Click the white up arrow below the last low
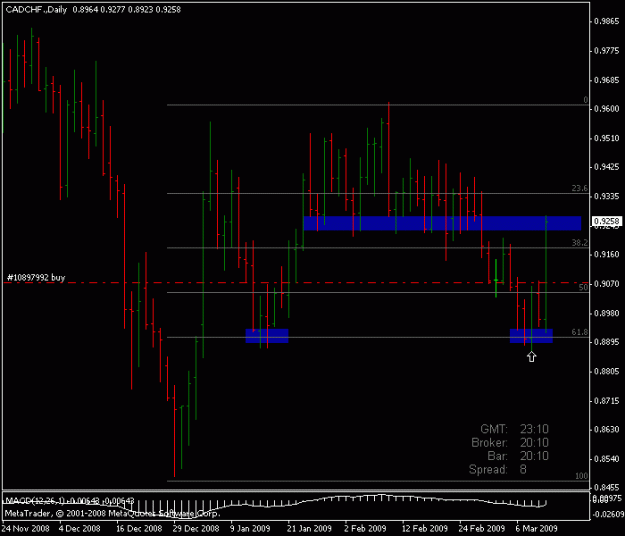Image resolution: width=625 pixels, height=536 pixels. [531, 357]
